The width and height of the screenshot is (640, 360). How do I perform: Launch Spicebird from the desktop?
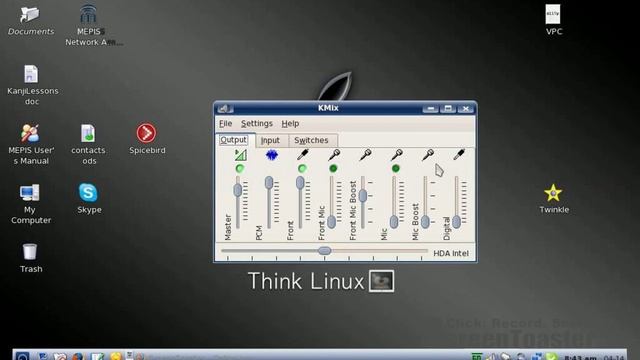click(x=146, y=133)
